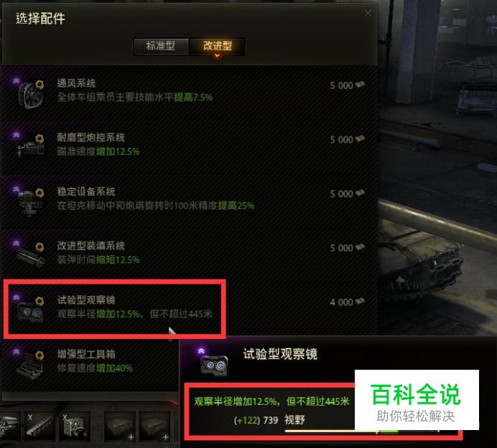Switch to the 改进型 tab

click(217, 46)
